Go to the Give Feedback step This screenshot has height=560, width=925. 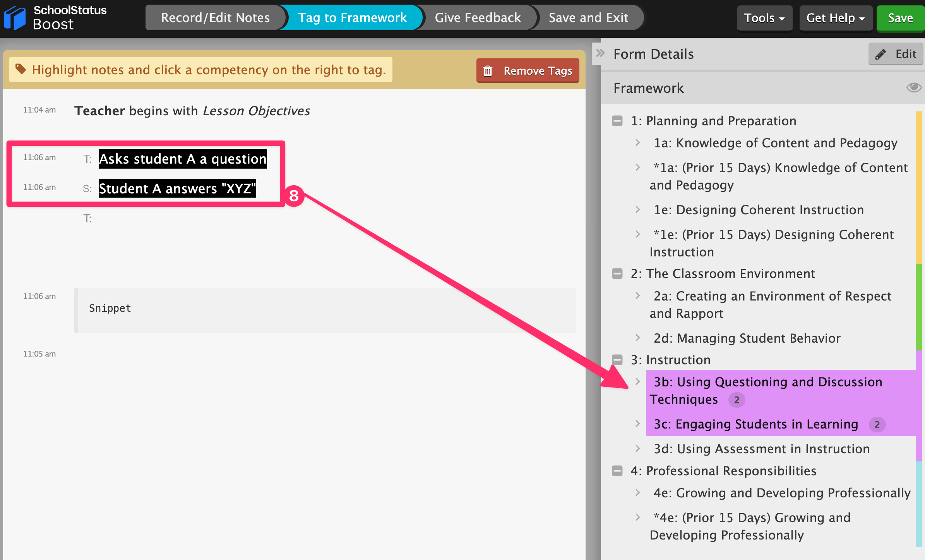478,17
